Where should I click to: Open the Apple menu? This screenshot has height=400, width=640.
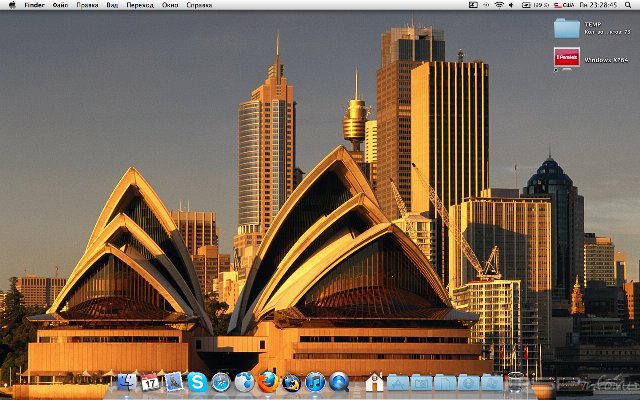click(11, 5)
